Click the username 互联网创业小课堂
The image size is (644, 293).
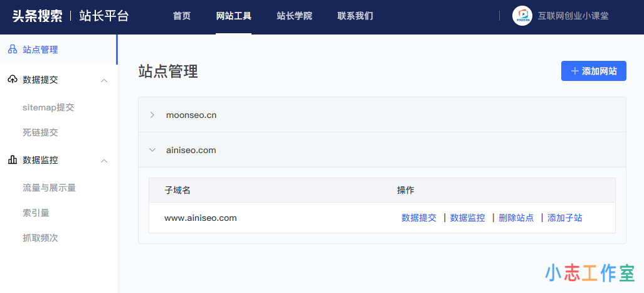point(573,16)
